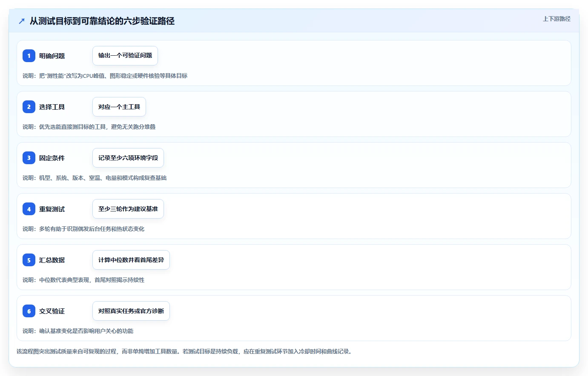Click the title '从测试目标到可靠结论的六步验证路径'
Viewport: 588px width, 376px height.
click(102, 21)
